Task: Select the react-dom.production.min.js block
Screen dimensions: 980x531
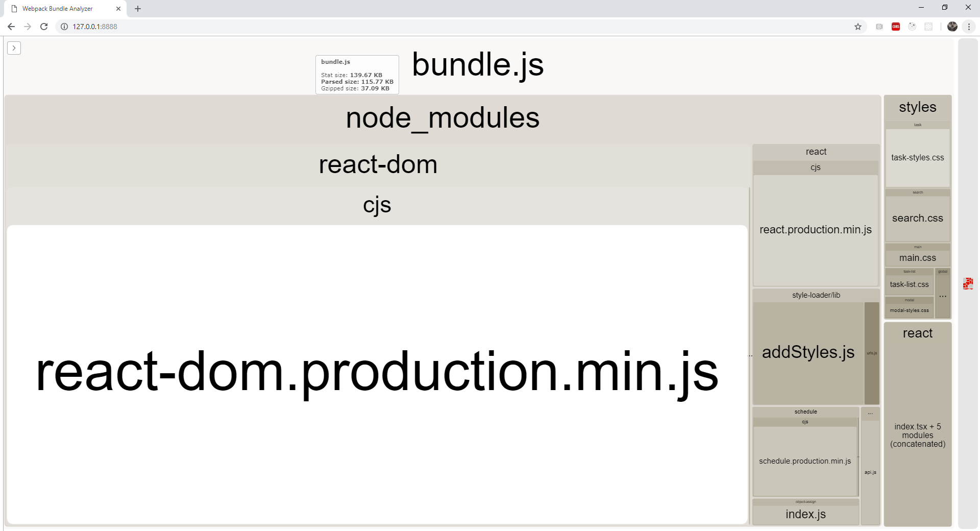Action: [377, 373]
